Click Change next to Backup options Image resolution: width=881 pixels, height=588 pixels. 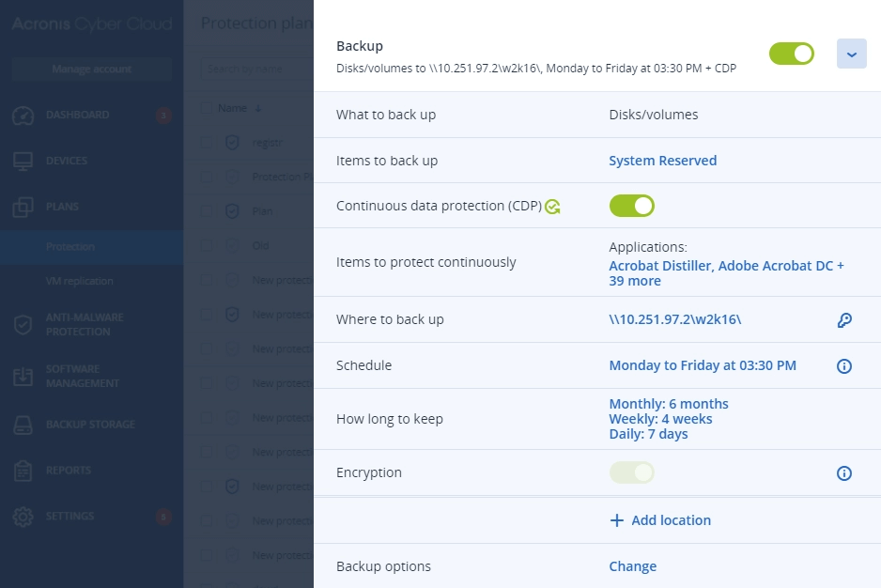pos(633,566)
